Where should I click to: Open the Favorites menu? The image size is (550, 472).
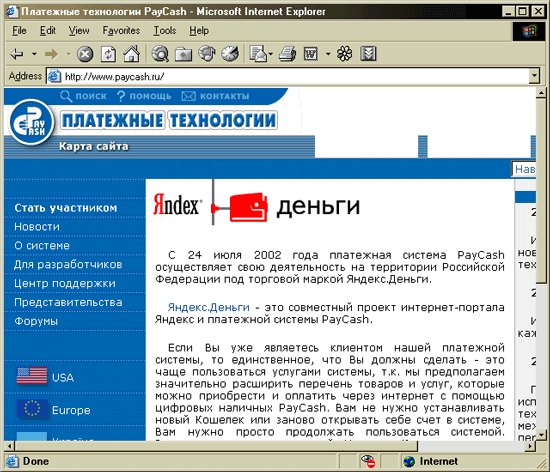[121, 31]
